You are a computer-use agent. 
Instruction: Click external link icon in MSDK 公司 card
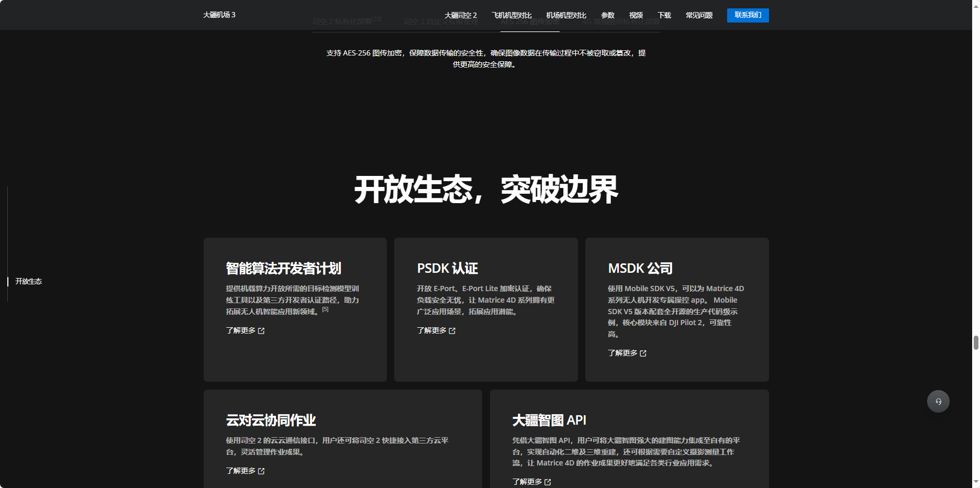pos(643,353)
